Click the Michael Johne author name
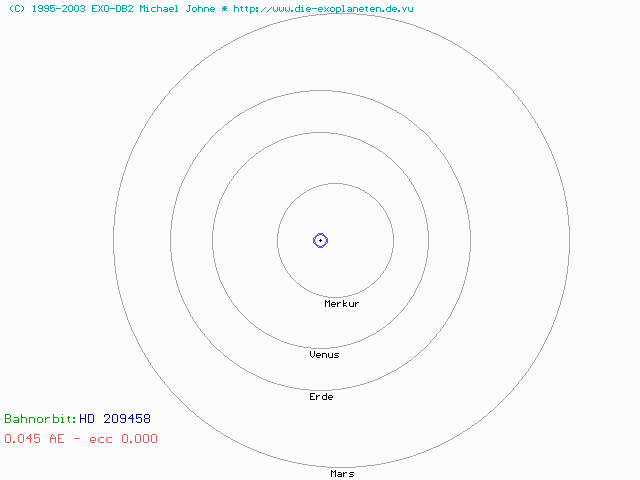 [x=176, y=8]
